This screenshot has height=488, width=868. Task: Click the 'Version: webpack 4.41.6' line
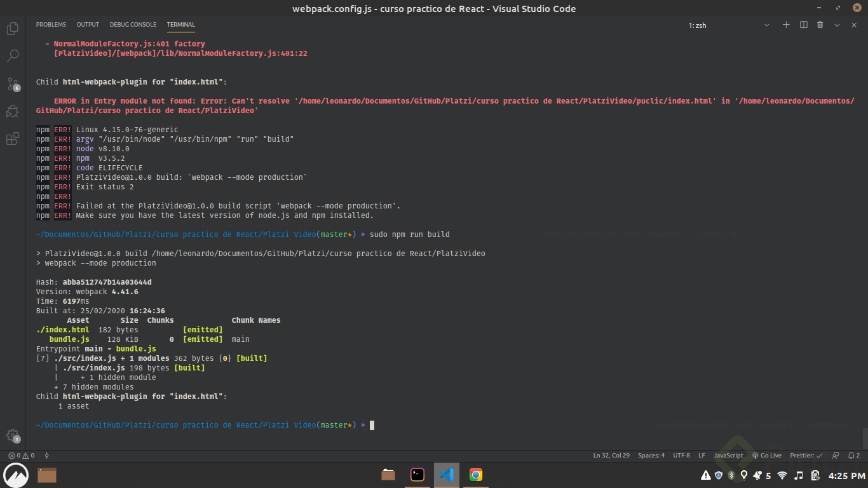click(87, 292)
